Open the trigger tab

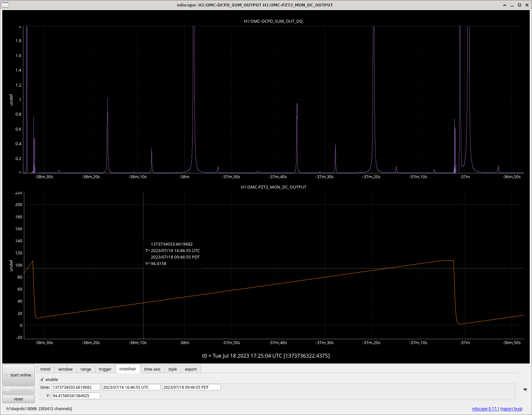coord(105,369)
